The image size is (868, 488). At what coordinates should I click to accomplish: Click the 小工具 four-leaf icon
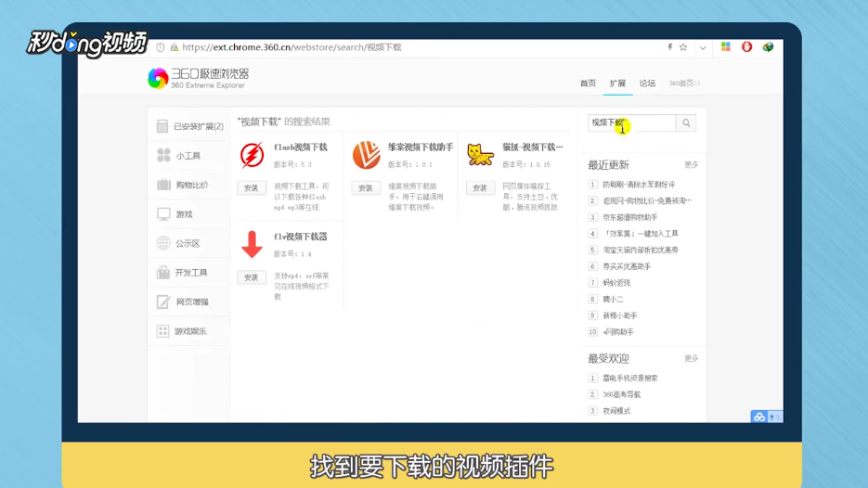(x=163, y=156)
